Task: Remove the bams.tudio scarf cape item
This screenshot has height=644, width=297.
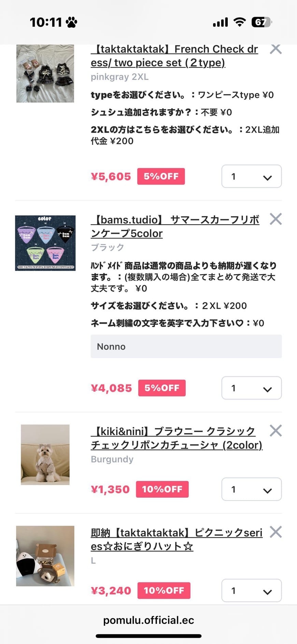Action: point(275,219)
